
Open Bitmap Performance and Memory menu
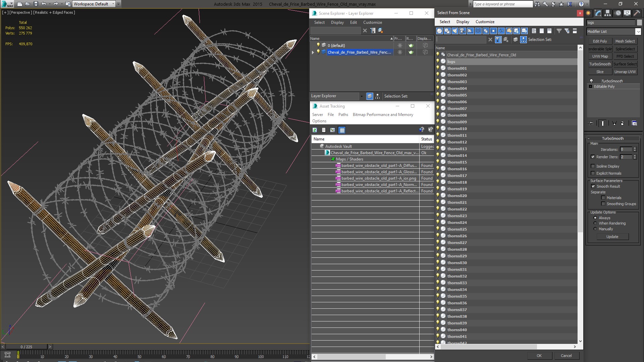point(383,115)
